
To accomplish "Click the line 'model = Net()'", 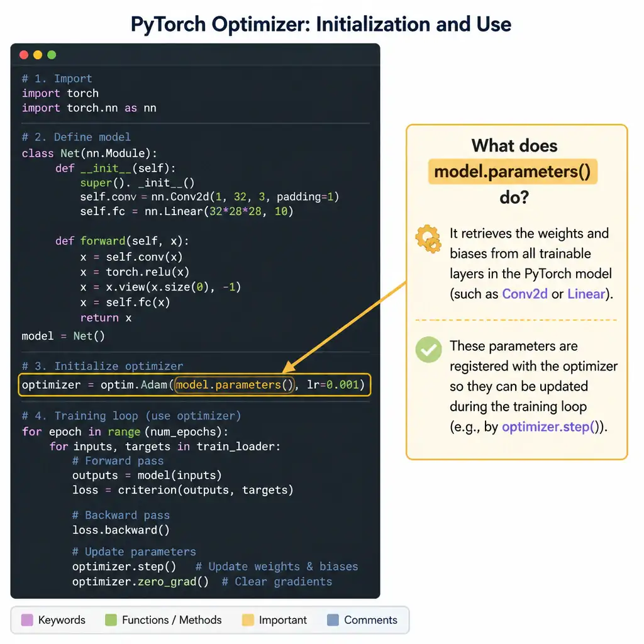I will coord(63,336).
